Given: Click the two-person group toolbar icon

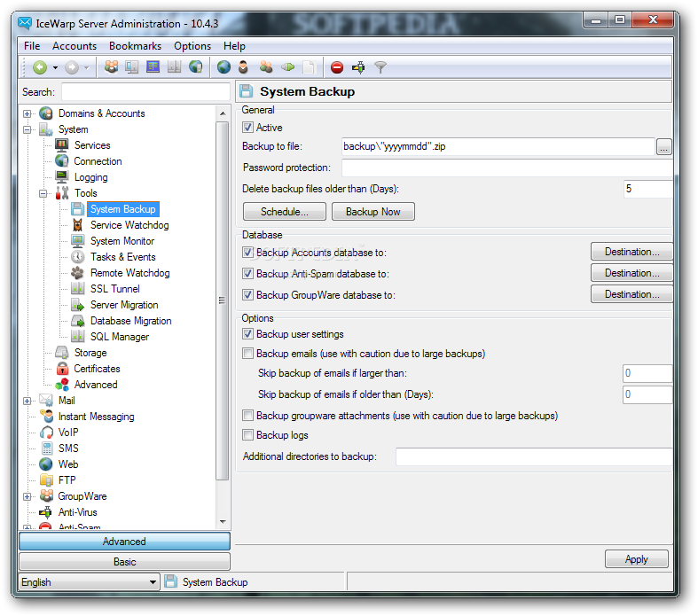Looking at the screenshot, I should click(266, 67).
